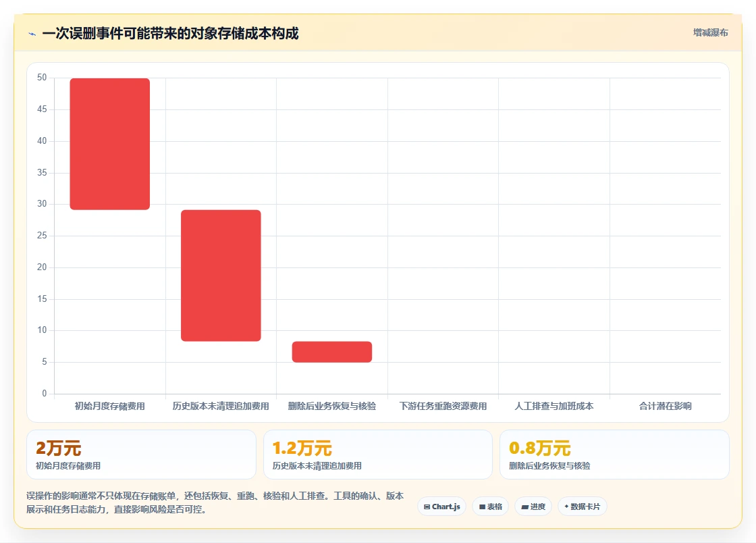This screenshot has width=756, height=543.
Task: Click the x-axis label 人工排查与加班成本
Action: coord(554,406)
